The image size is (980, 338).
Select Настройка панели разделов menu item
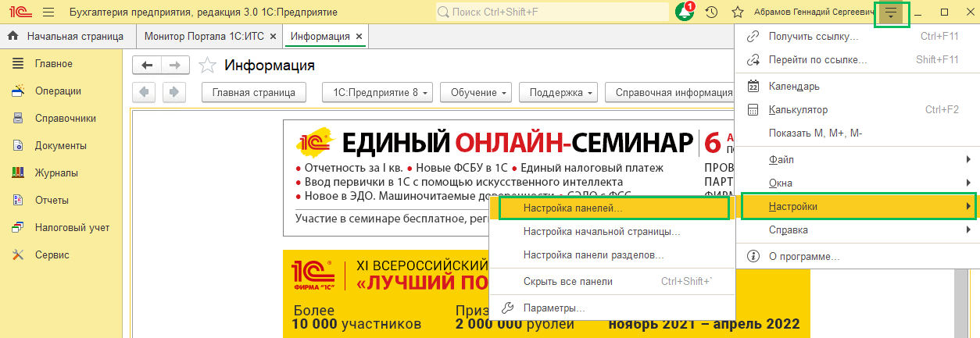pos(612,255)
